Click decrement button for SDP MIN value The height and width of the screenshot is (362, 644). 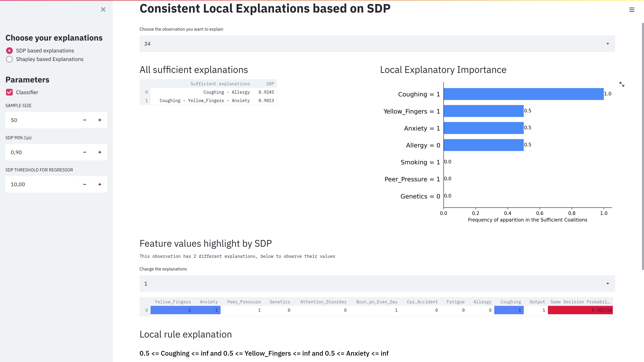(x=85, y=152)
